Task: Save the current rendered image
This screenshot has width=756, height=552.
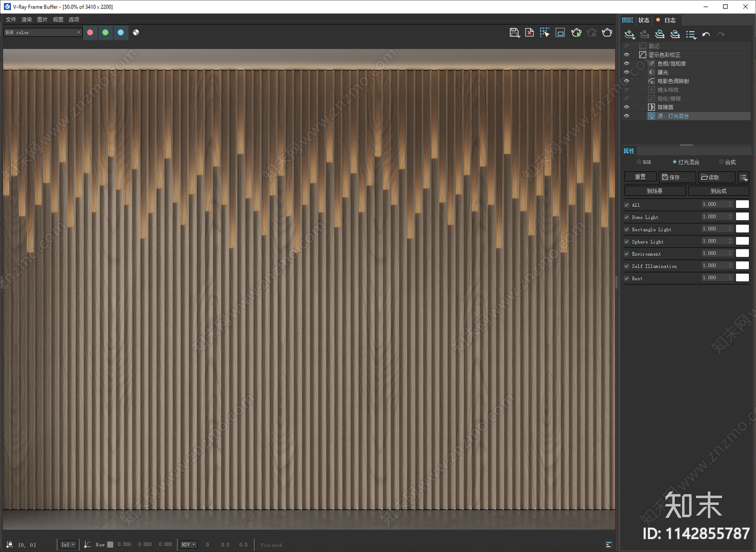Action: click(515, 33)
